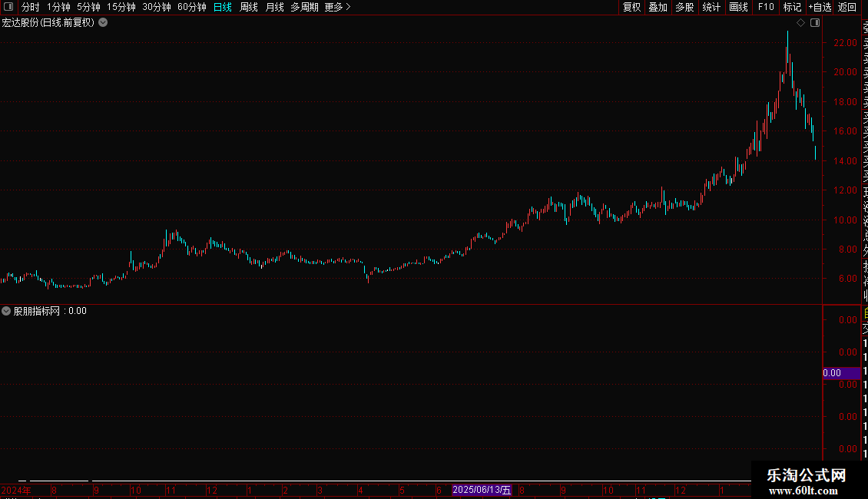The width and height of the screenshot is (868, 499).
Task: Click the highlighted 0.00 indicator value
Action: pyautogui.click(x=841, y=373)
